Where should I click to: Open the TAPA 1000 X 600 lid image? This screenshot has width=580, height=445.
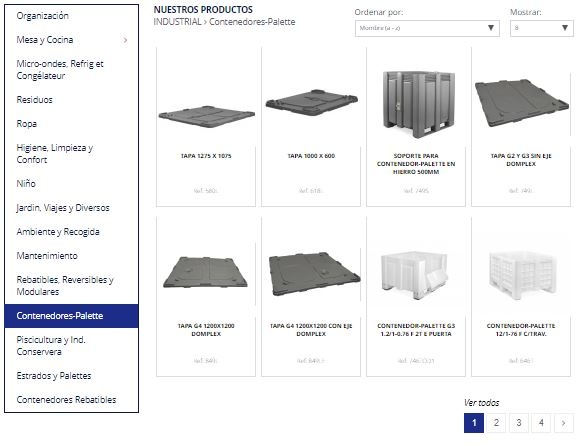click(311, 102)
